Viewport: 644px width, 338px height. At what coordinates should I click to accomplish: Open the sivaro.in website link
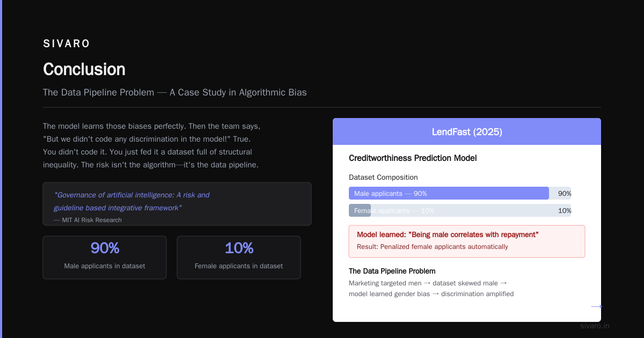[595, 326]
